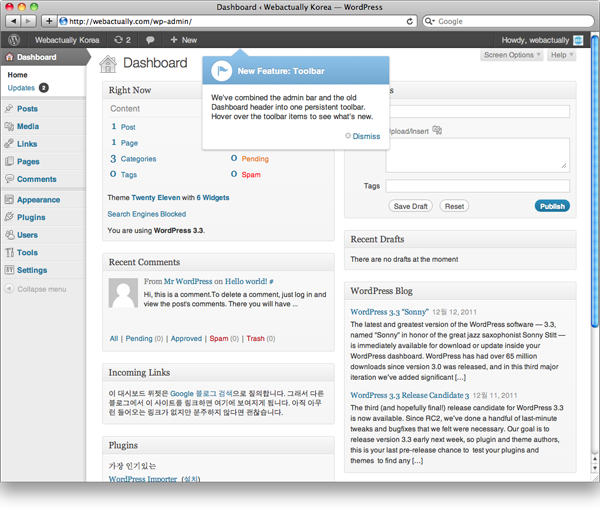600x510 pixels.
Task: Open the 6 Widgets link
Action: [213, 197]
